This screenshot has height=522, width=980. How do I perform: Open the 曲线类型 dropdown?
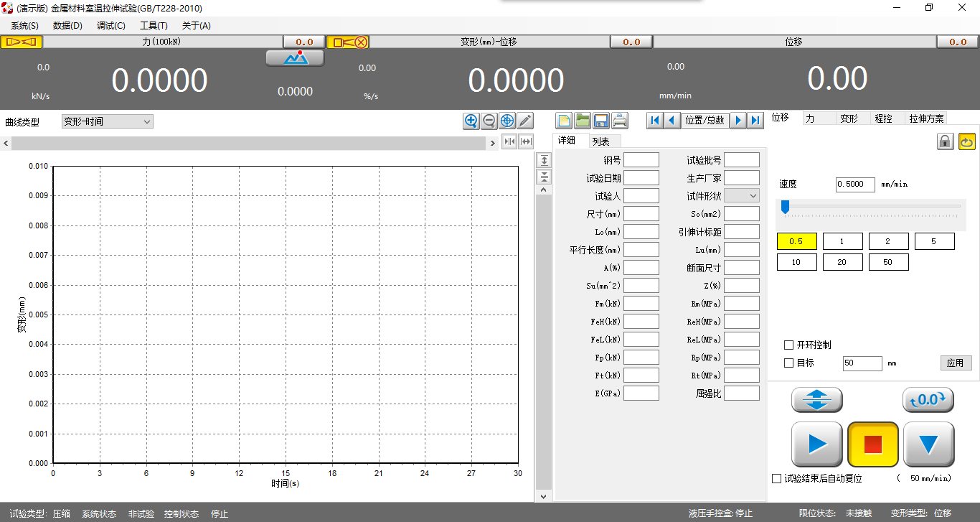[x=108, y=122]
